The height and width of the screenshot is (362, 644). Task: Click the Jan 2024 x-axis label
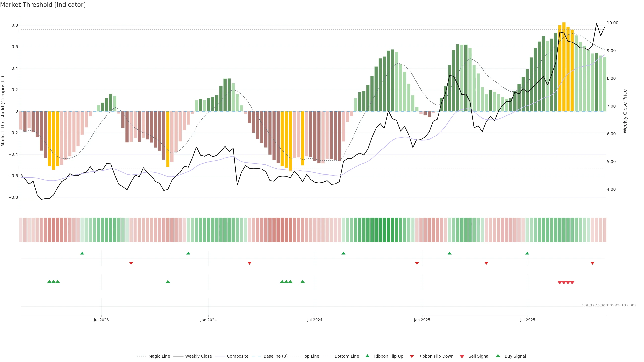coord(208,320)
